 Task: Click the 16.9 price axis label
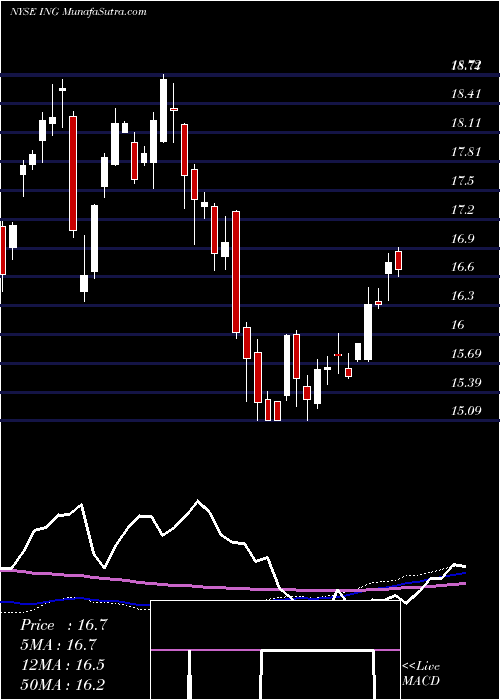tap(462, 239)
